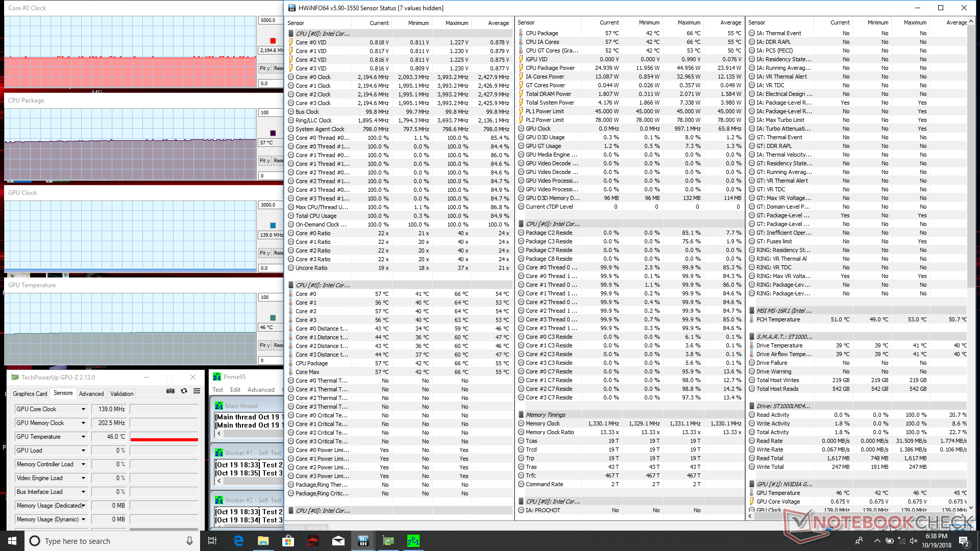Open File Explorer from the taskbar
The width and height of the screenshot is (980, 551).
[x=263, y=541]
